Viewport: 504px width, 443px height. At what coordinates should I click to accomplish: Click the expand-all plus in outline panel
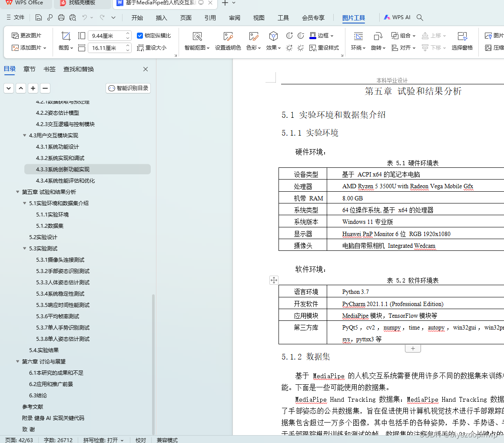[33, 88]
